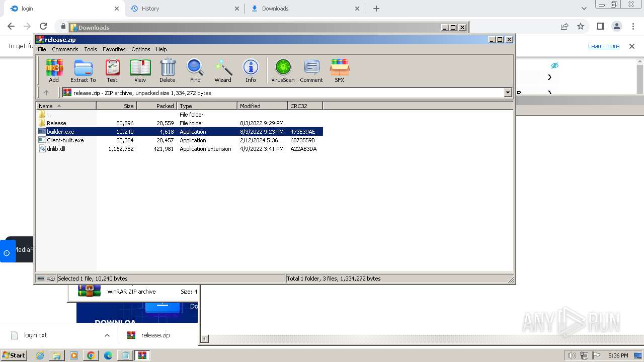Open Chrome three-dot menu
This screenshot has width=644, height=362.
[x=632, y=26]
